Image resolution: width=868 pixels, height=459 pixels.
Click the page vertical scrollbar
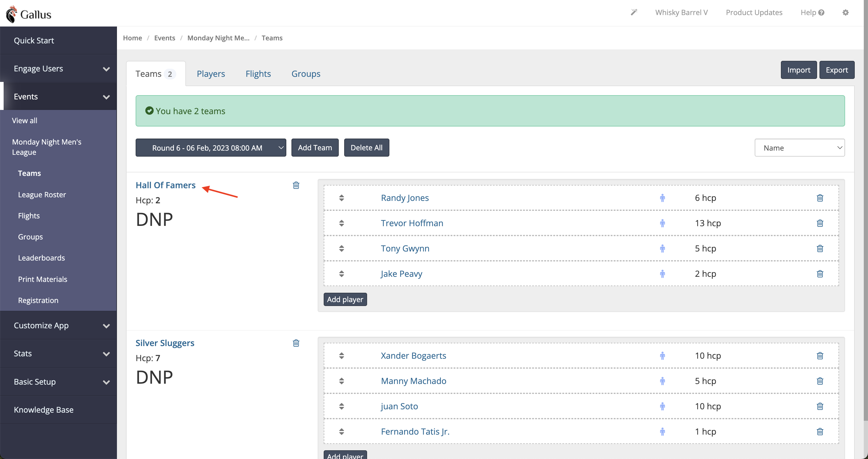pos(865,211)
